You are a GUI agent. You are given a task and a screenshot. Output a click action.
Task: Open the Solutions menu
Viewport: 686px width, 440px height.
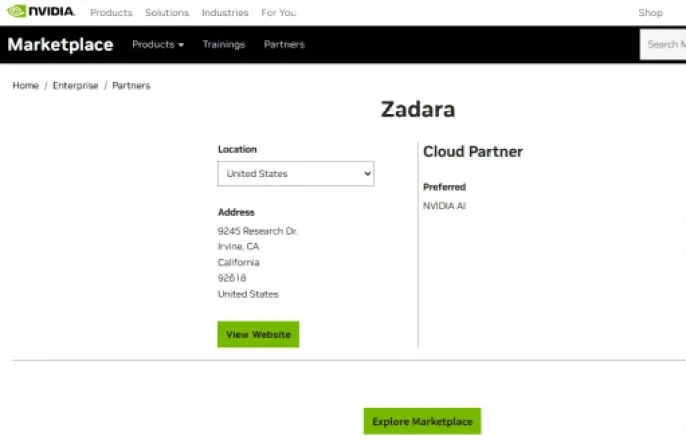pos(167,13)
